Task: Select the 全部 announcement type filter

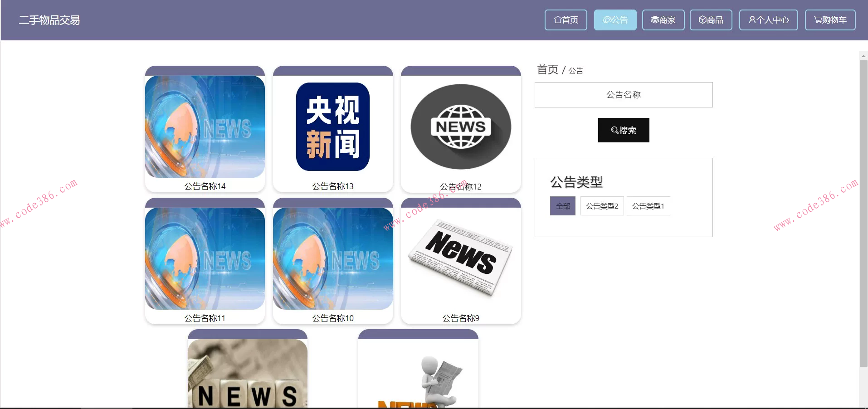Action: (x=562, y=205)
